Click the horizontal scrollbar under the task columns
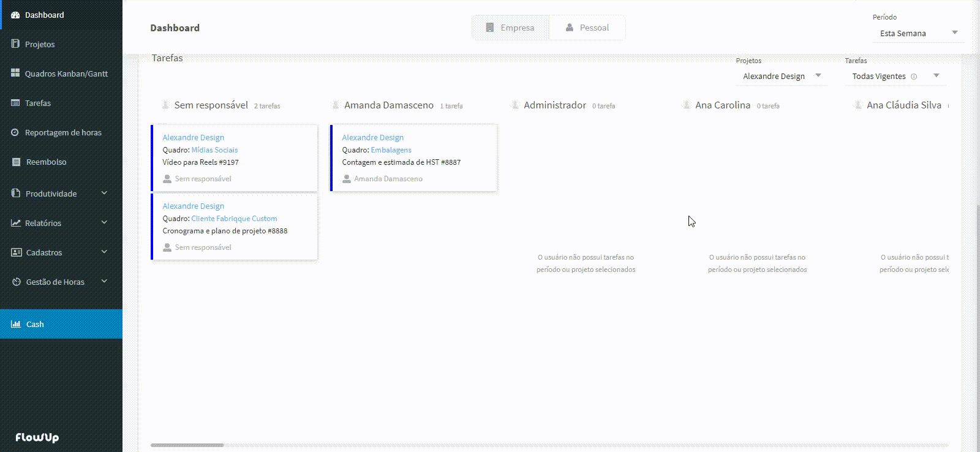Screen dimensions: 980x452 pos(187,445)
